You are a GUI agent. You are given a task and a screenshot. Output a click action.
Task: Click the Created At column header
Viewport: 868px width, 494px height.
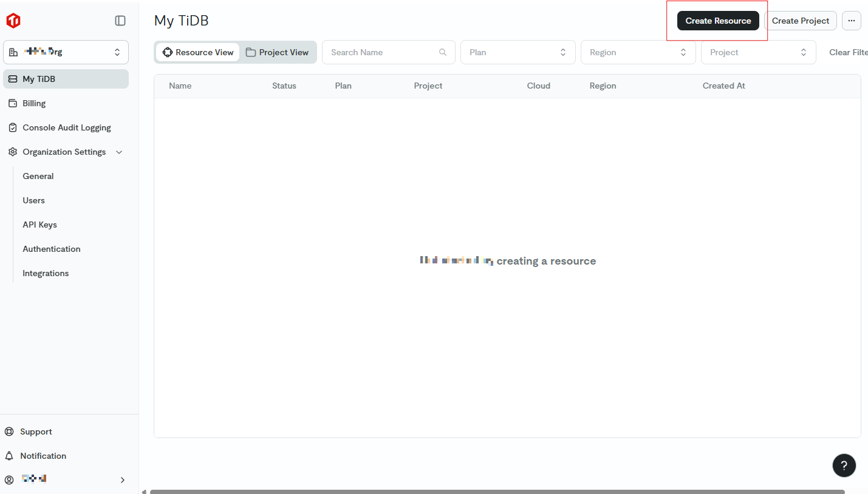[724, 86]
